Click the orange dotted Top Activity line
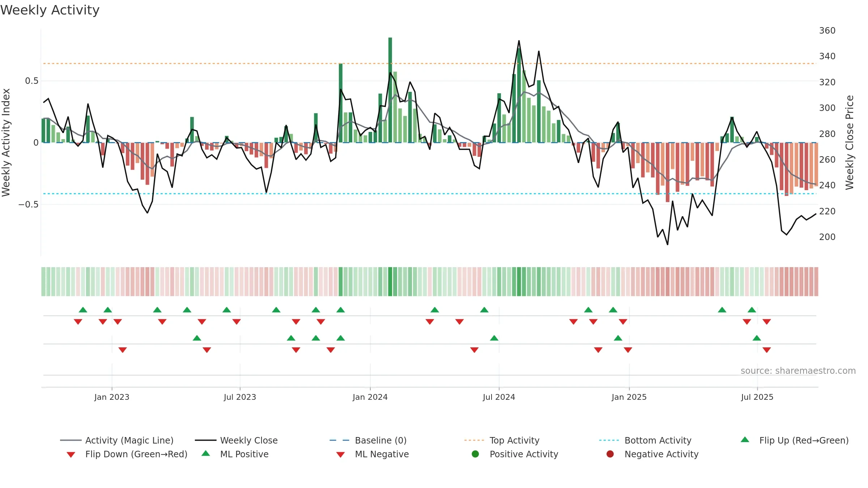This screenshot has width=868, height=488. (429, 64)
